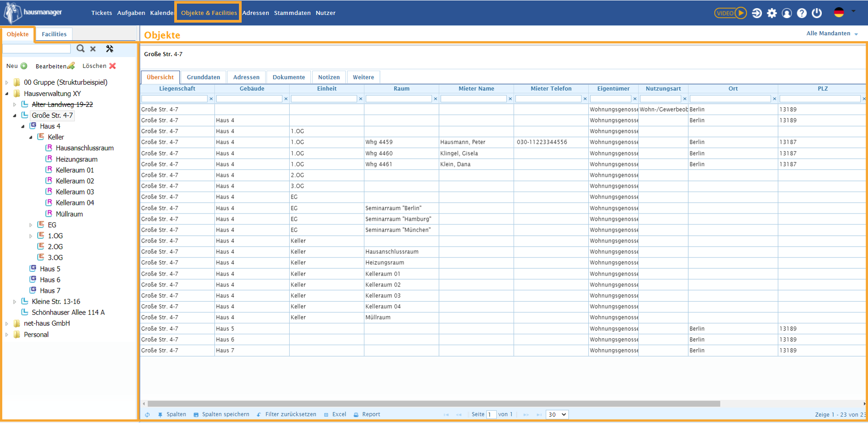Screen dimensions: 868x423
Task: Switch to the Weitere tab
Action: click(x=363, y=77)
